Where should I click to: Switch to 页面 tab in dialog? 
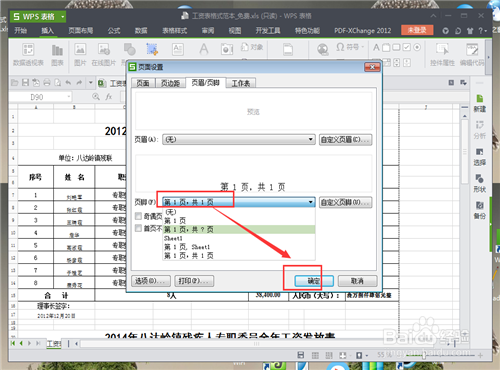point(143,83)
